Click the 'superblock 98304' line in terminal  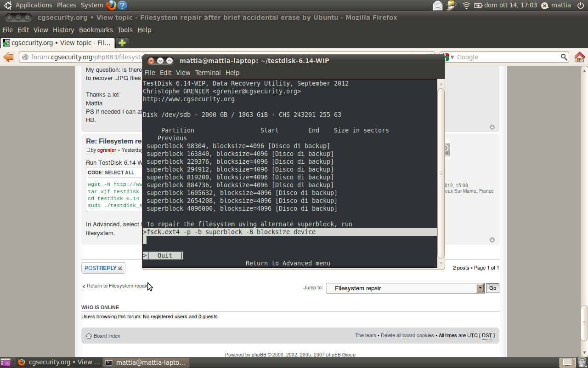click(x=238, y=146)
